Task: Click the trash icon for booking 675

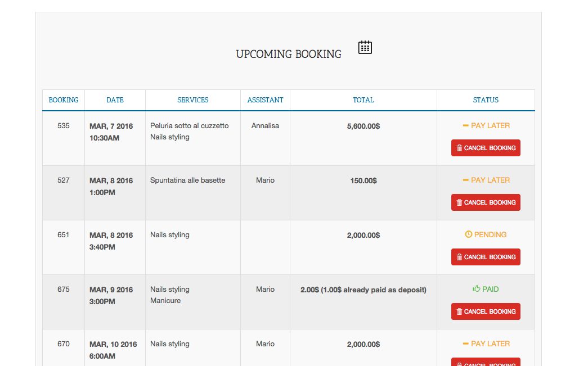Action: [x=459, y=312]
